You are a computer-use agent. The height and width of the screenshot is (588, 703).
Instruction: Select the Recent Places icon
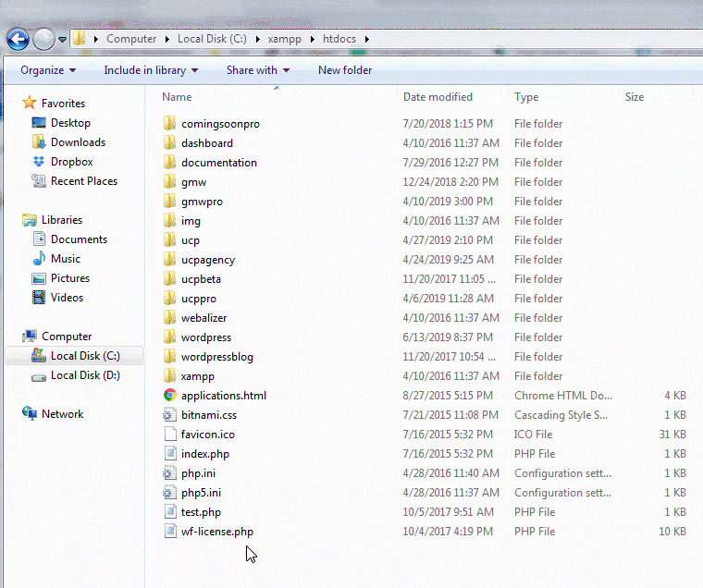pos(39,181)
